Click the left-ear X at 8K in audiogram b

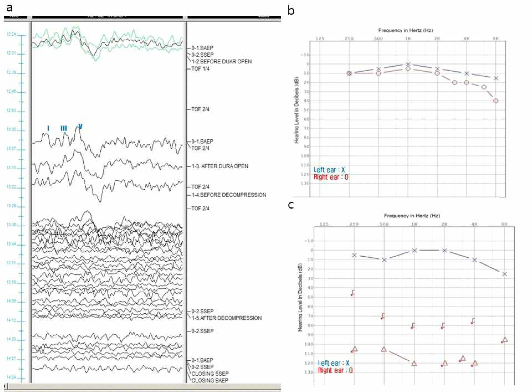point(496,78)
